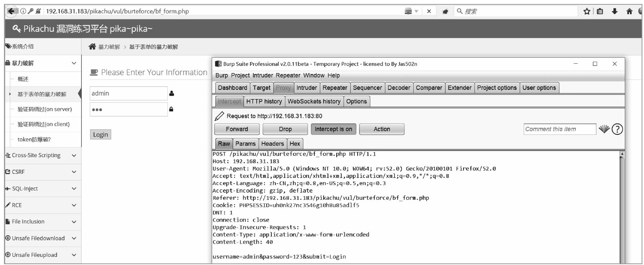Go to the Firefox home page icon
This screenshot has width=644, height=265.
(x=629, y=11)
